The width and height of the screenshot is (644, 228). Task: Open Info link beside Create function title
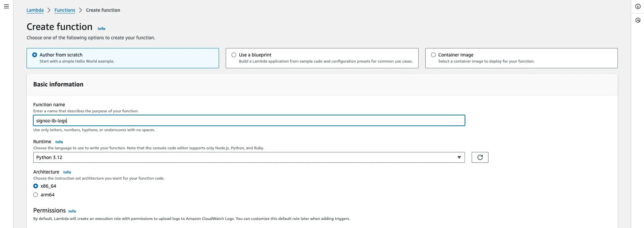coord(101,29)
